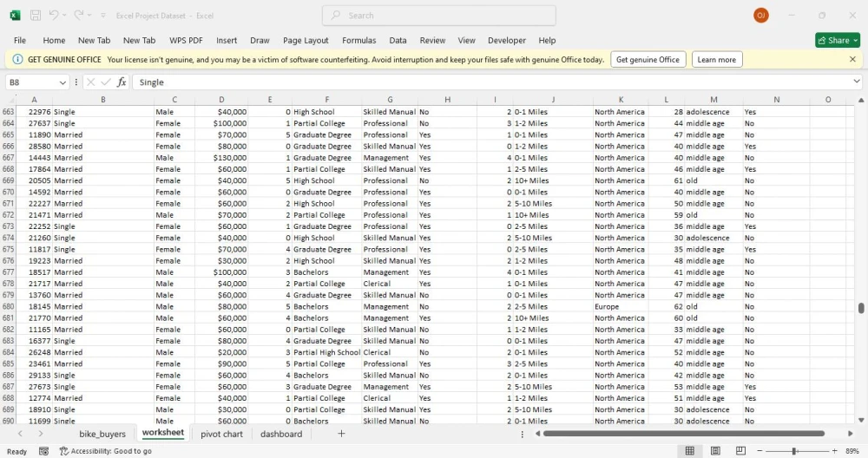Click the user account avatar

tap(761, 16)
